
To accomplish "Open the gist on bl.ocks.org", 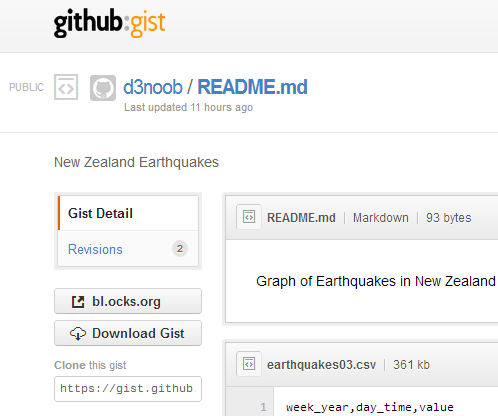I will coord(128,301).
